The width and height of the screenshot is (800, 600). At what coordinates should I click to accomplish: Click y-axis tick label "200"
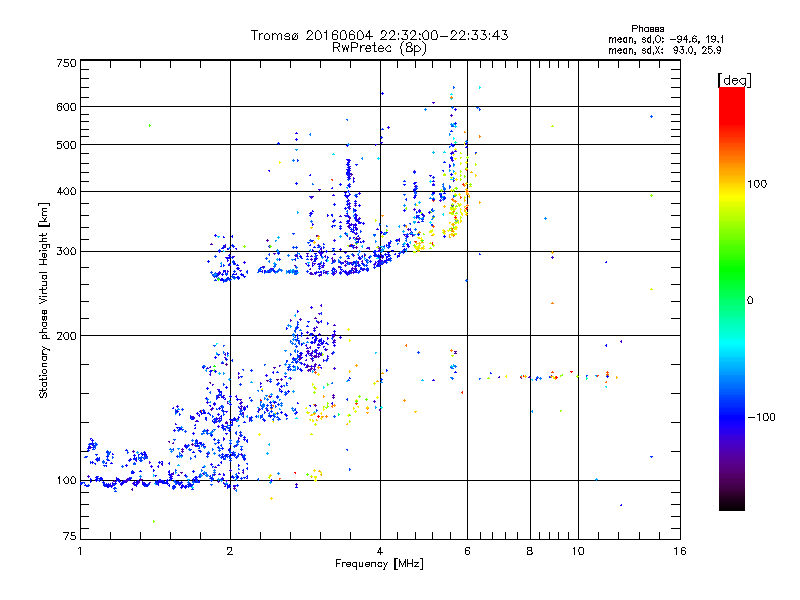(66, 336)
